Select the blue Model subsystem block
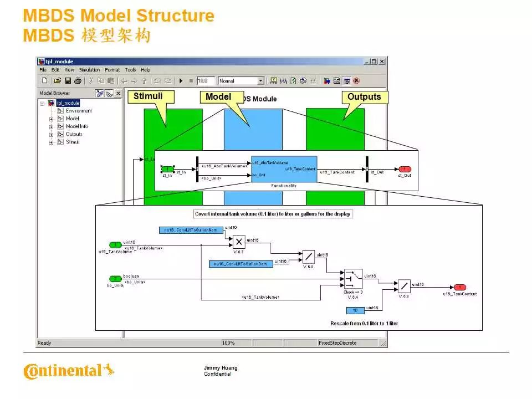This screenshot has height=399, width=532. click(253, 133)
